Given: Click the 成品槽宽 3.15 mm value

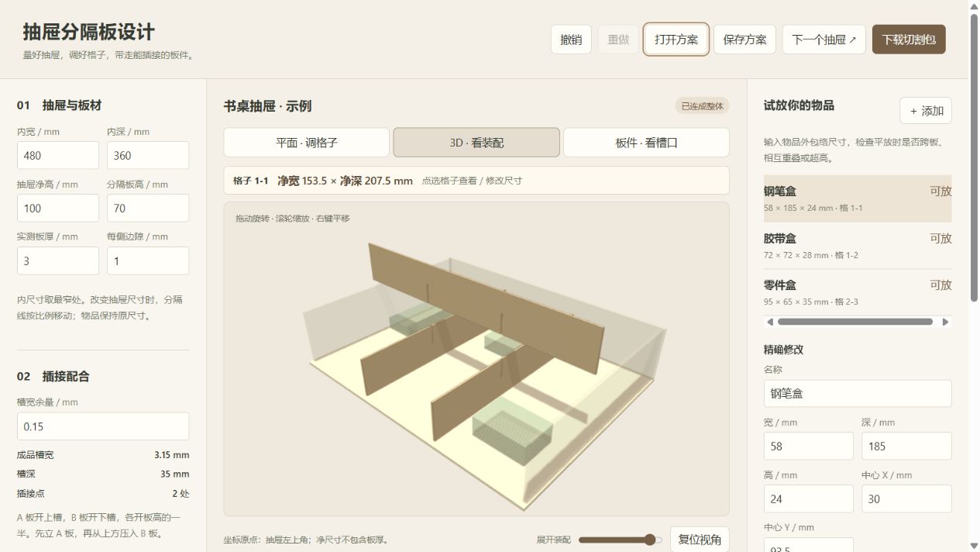Looking at the screenshot, I should coord(171,455).
